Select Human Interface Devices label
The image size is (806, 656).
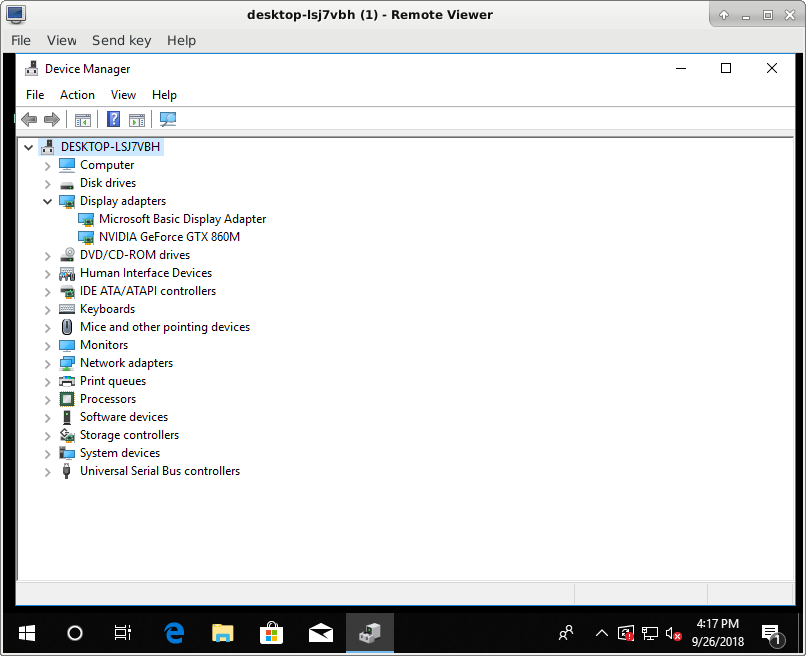[x=146, y=273]
